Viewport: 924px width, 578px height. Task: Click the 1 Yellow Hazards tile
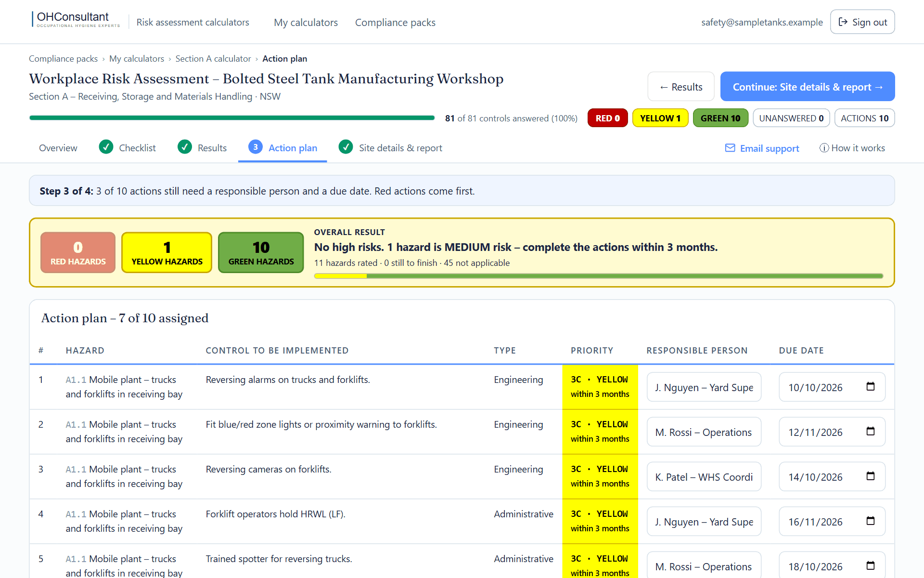(167, 252)
